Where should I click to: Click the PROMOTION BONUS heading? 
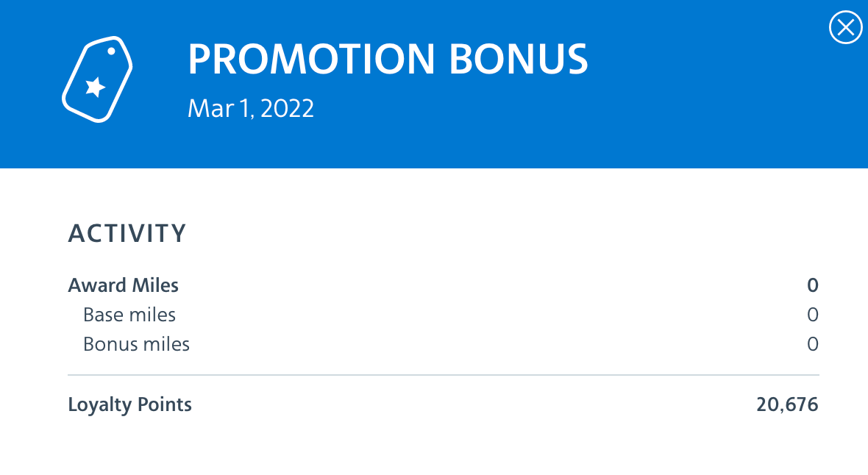tap(388, 60)
